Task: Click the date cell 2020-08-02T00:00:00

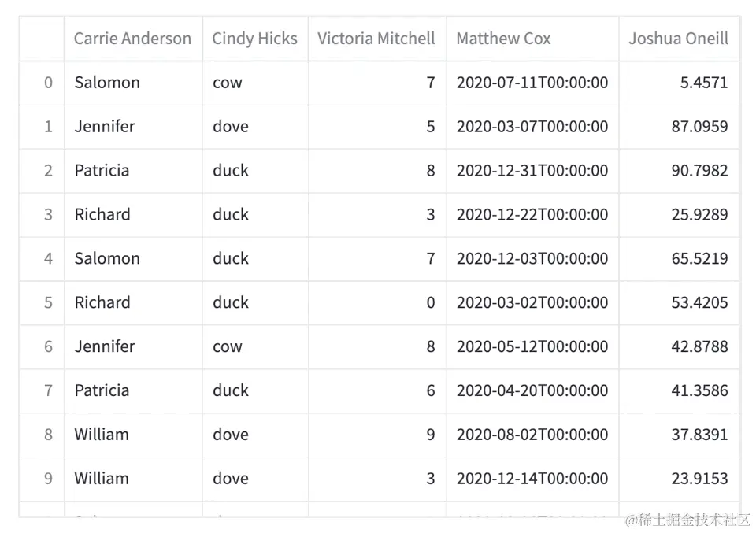Action: click(532, 435)
